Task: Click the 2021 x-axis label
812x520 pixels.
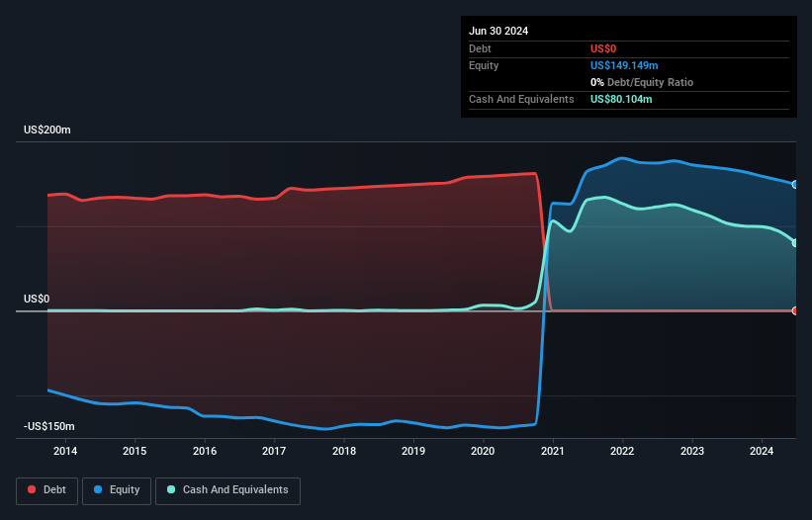Action: 553,451
